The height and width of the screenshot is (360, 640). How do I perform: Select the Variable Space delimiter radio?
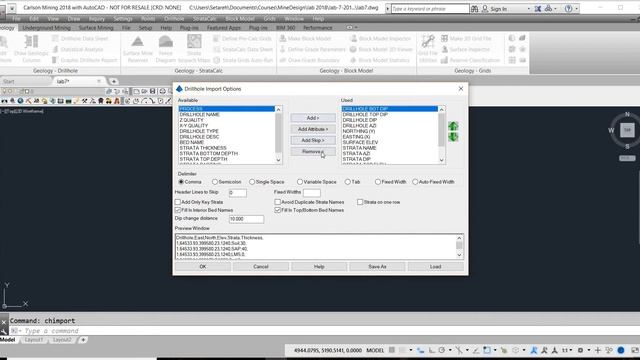pos(300,182)
